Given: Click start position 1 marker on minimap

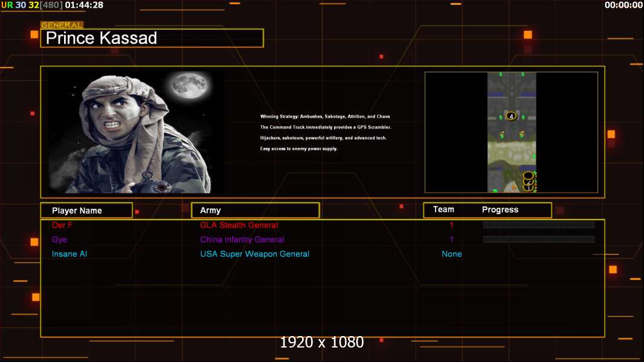Looking at the screenshot, I should pyautogui.click(x=529, y=188).
